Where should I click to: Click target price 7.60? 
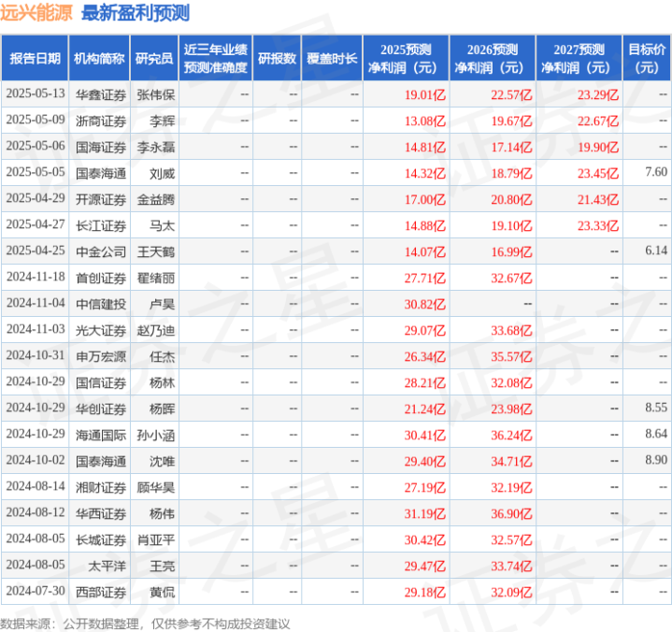click(656, 172)
